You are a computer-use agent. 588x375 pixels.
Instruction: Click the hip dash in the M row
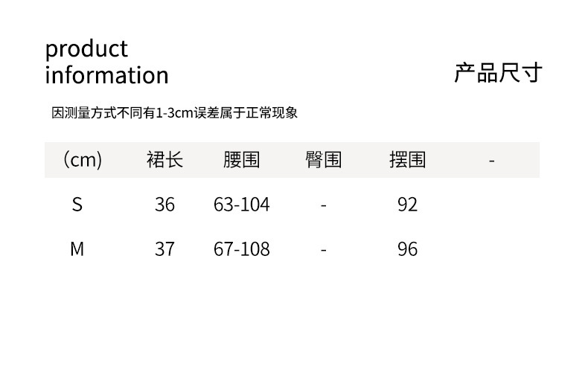tap(324, 250)
